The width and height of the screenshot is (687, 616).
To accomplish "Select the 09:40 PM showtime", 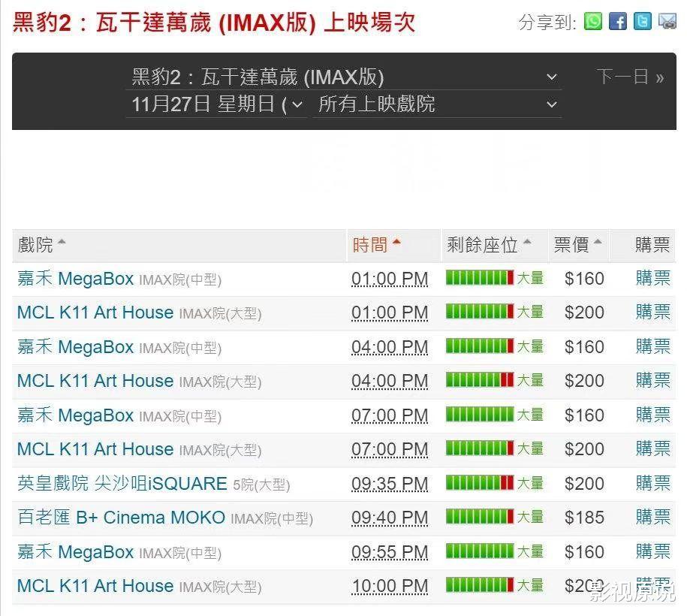I will pos(390,518).
